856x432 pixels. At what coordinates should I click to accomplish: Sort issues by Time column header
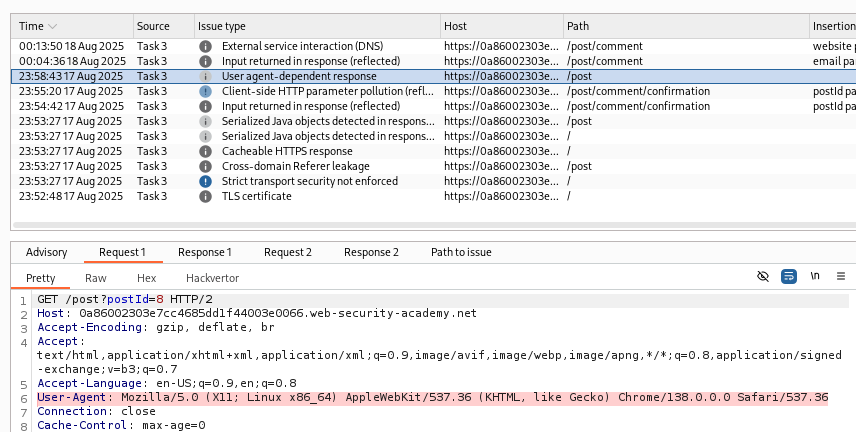click(72, 26)
